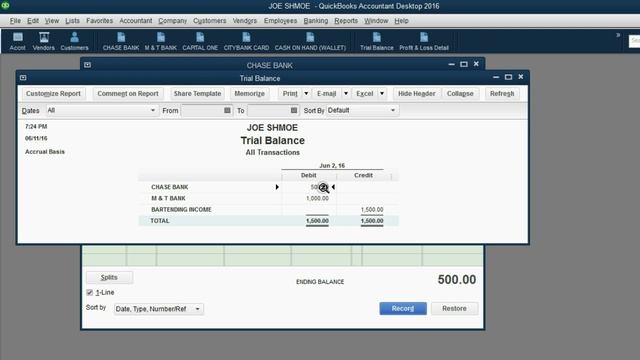Viewport: 640px width, 360px height.
Task: Click the Collapse button
Action: (x=460, y=93)
